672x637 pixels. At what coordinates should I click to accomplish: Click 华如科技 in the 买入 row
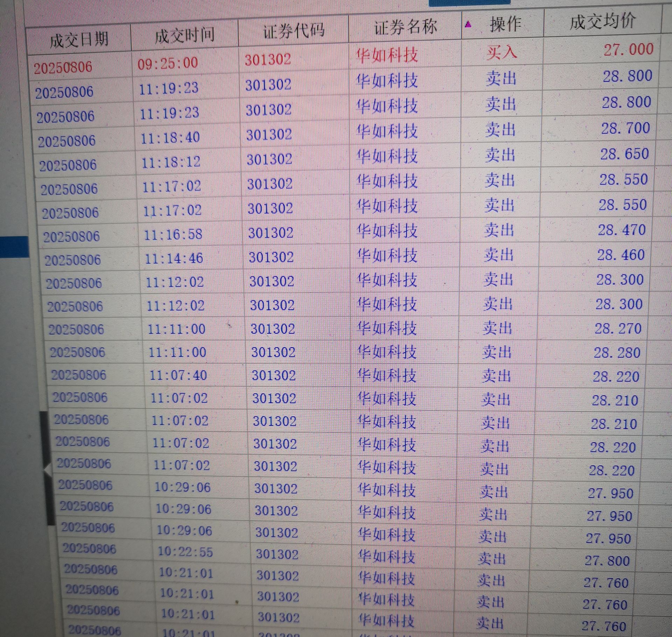pos(387,55)
